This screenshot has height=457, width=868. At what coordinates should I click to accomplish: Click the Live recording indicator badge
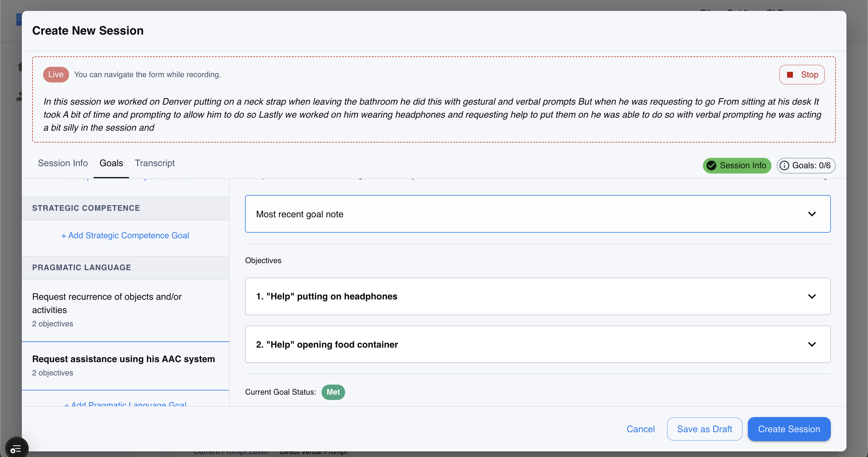(x=56, y=74)
